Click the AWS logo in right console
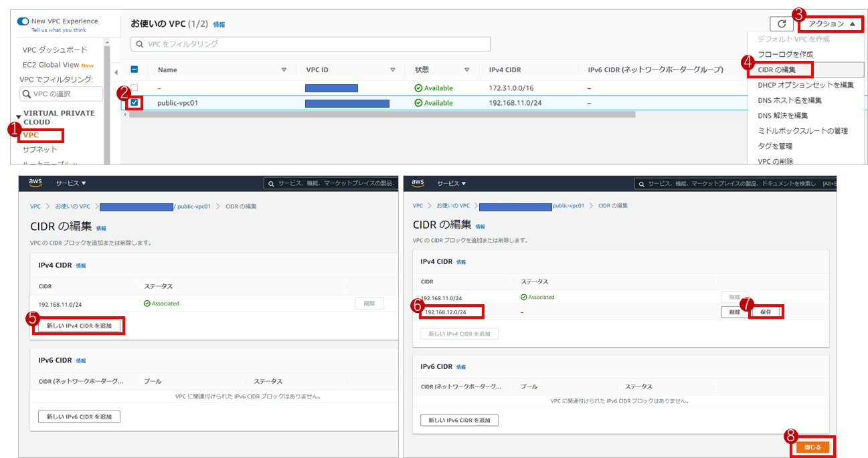This screenshot has width=868, height=458. tap(418, 183)
